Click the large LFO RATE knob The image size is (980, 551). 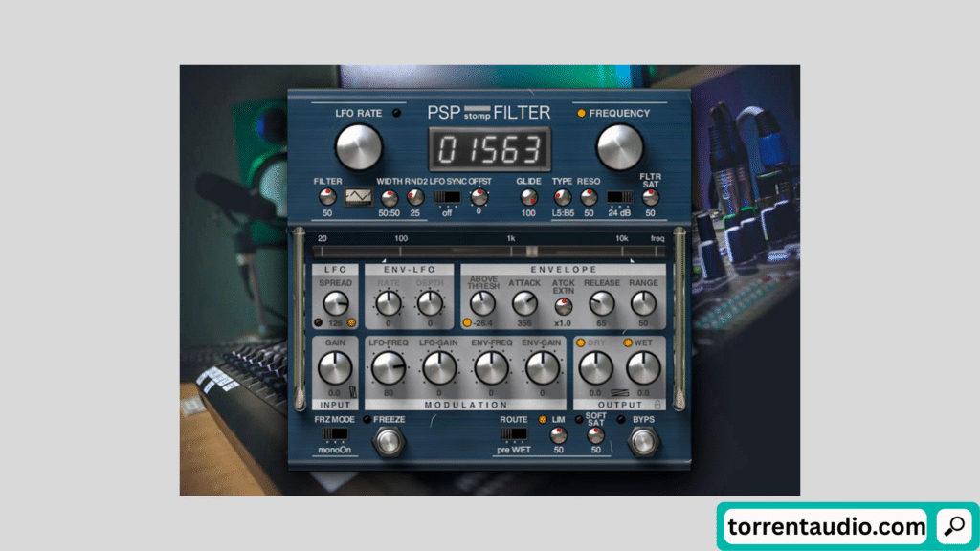358,146
